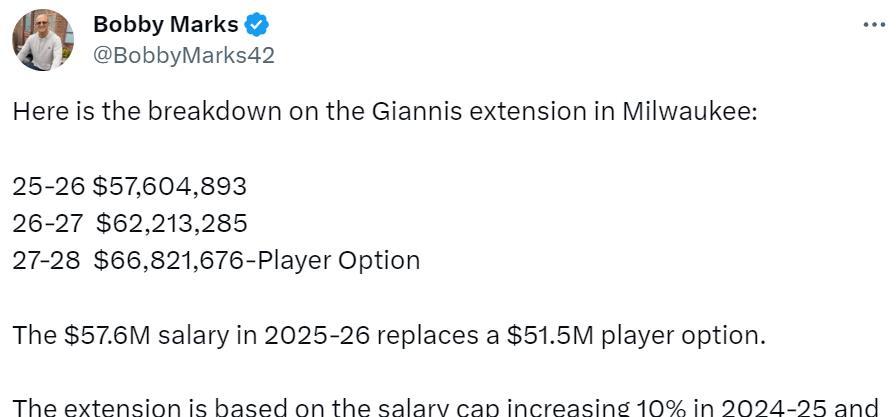Click the $51.5M player option text
896x417 pixels.
tap(635, 335)
